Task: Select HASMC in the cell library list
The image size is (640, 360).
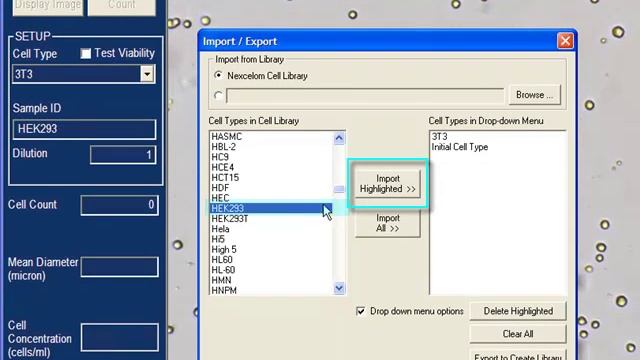Action: [x=271, y=137]
